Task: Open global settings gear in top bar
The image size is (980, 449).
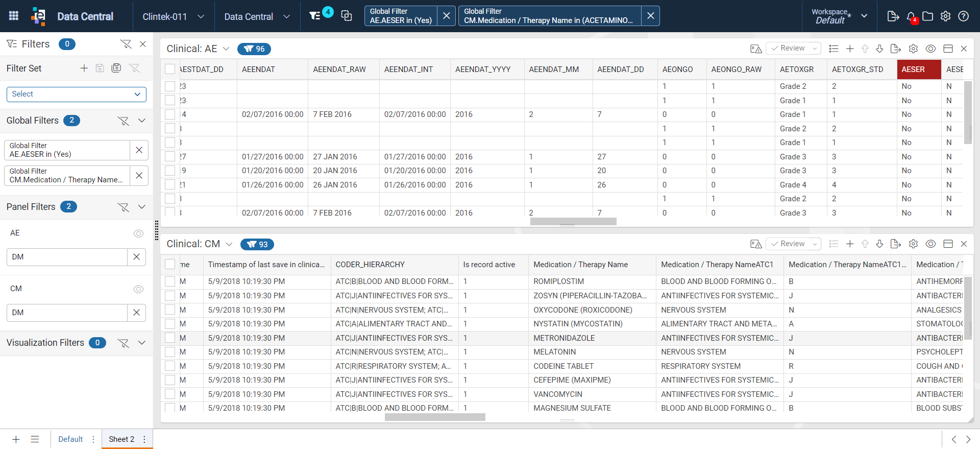Action: coord(945,16)
